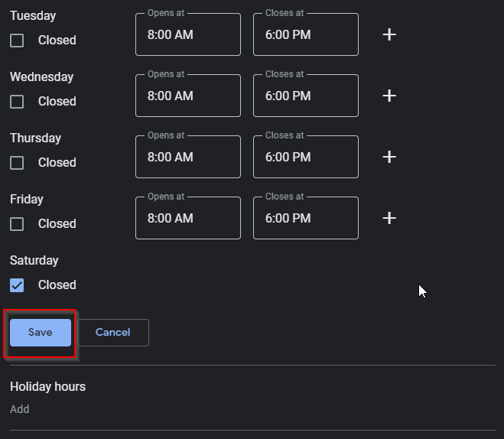Image resolution: width=504 pixels, height=439 pixels.
Task: Change Wednesday opening time field
Action: [188, 96]
